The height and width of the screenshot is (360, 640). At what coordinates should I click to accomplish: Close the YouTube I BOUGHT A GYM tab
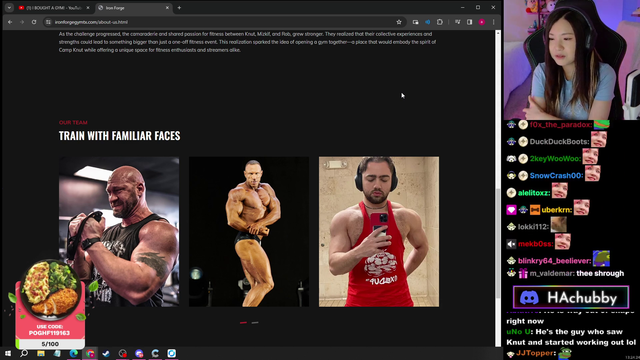tap(88, 8)
